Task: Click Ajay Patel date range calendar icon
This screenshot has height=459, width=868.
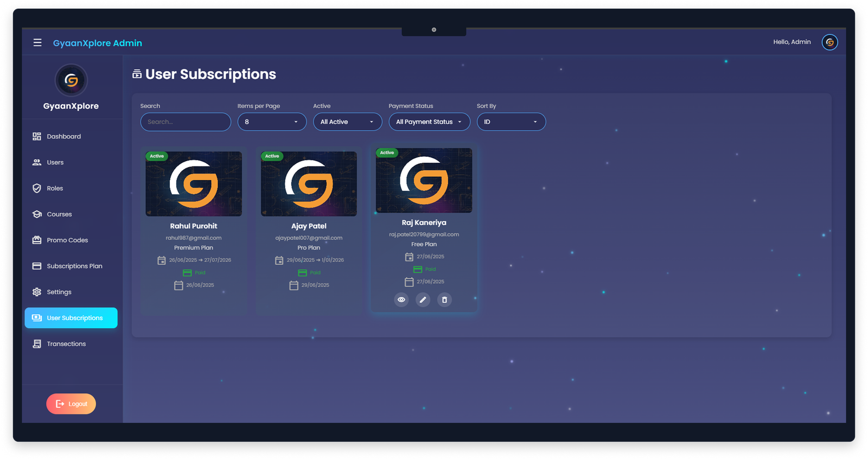Action: click(279, 260)
